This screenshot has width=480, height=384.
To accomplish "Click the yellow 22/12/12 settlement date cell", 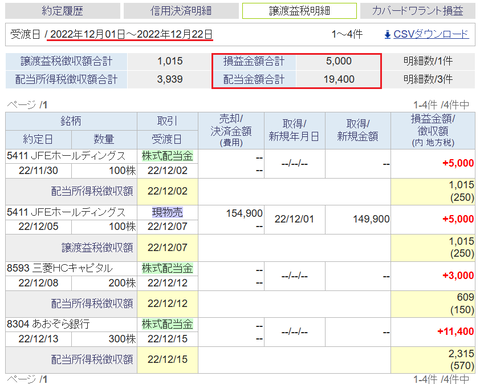I will click(x=167, y=304).
